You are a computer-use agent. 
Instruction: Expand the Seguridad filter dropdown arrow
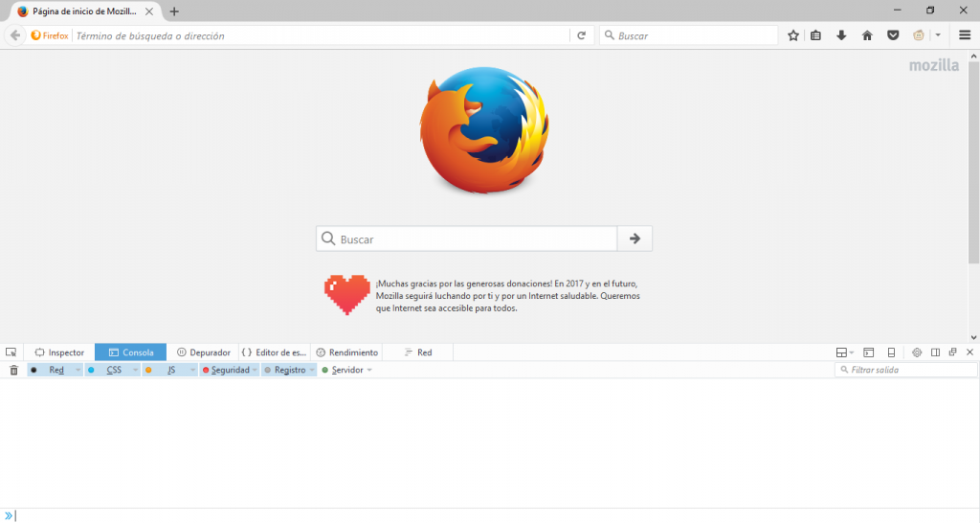coord(255,370)
